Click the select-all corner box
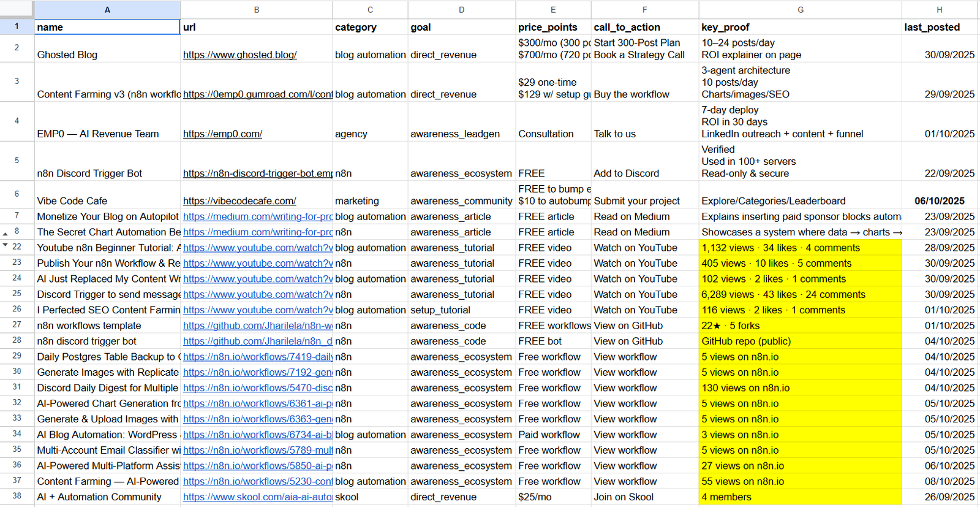This screenshot has height=507, width=980. click(x=17, y=9)
